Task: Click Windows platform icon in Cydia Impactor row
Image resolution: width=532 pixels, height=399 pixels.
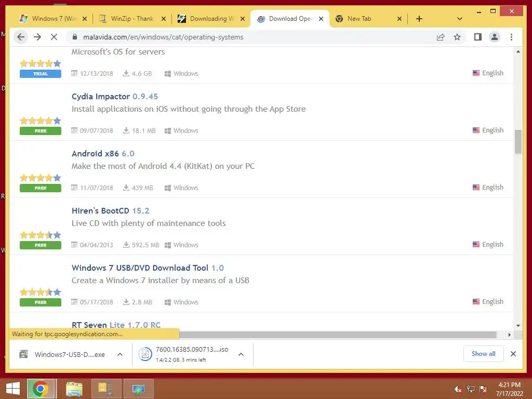Action: click(x=168, y=130)
